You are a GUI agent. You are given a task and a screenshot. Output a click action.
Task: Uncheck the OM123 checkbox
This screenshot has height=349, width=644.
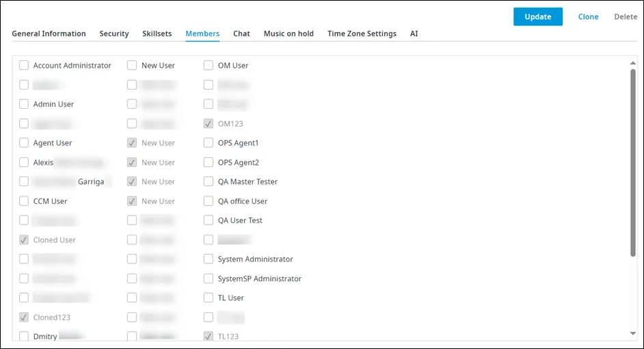[x=209, y=123]
